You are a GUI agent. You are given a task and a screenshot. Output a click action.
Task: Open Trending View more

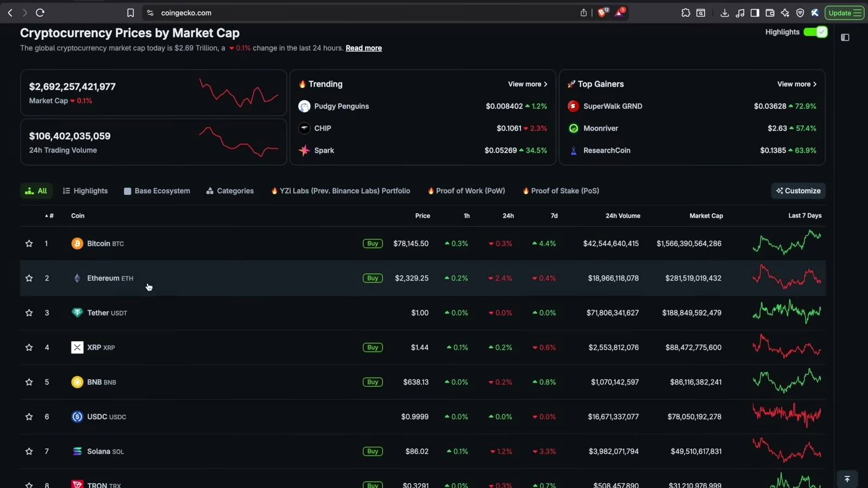(527, 84)
